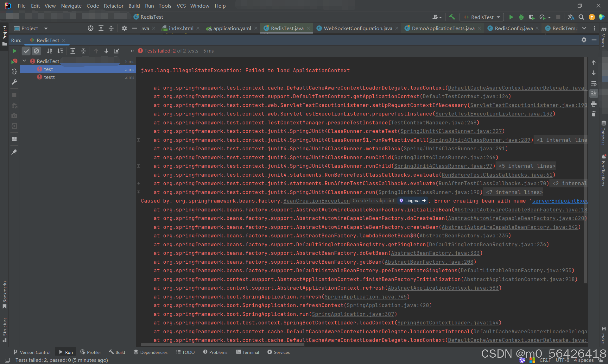Click the Build hammer icon

point(452,17)
